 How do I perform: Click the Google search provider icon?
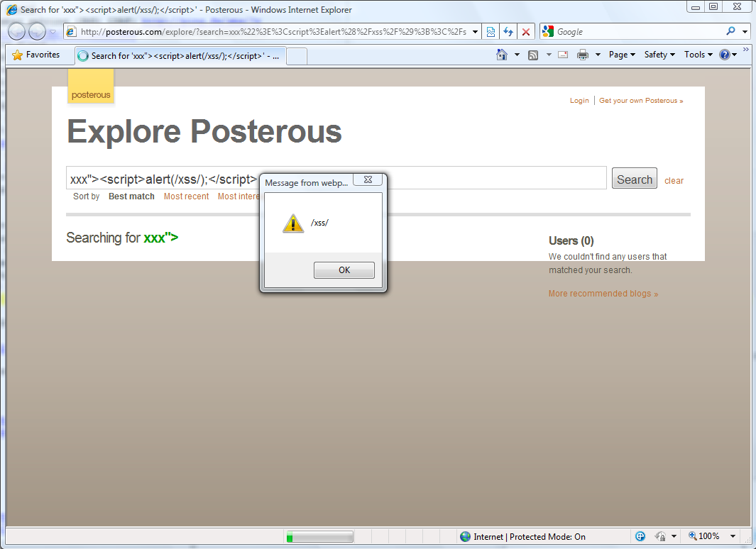click(548, 32)
